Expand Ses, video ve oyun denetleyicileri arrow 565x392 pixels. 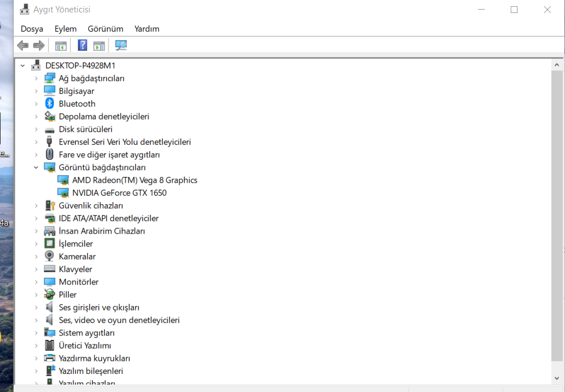36,320
